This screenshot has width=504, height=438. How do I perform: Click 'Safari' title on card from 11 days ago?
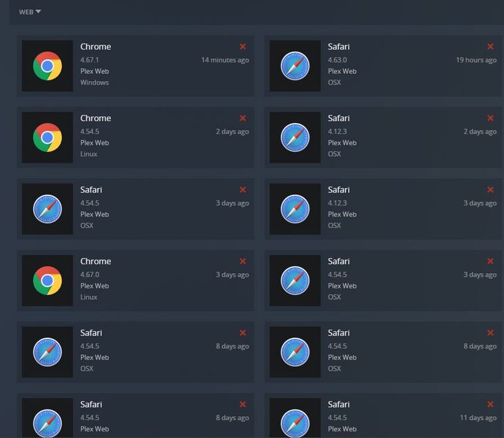[339, 405]
